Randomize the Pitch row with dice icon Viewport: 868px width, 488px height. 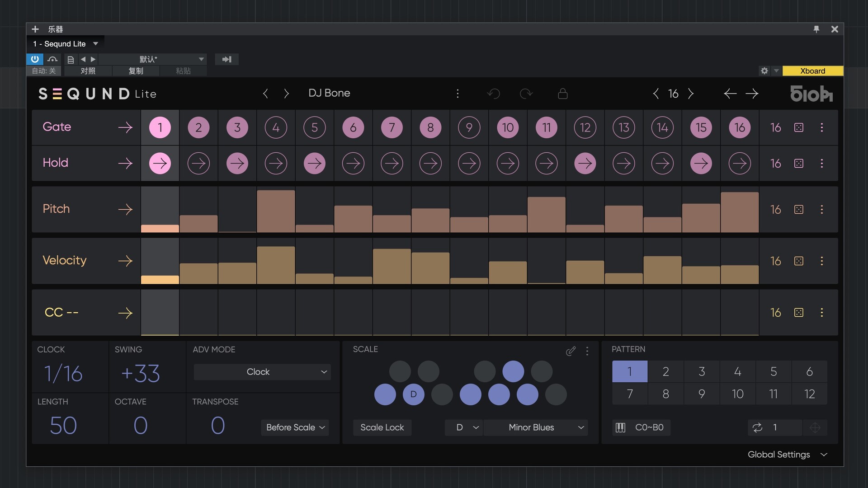(799, 209)
